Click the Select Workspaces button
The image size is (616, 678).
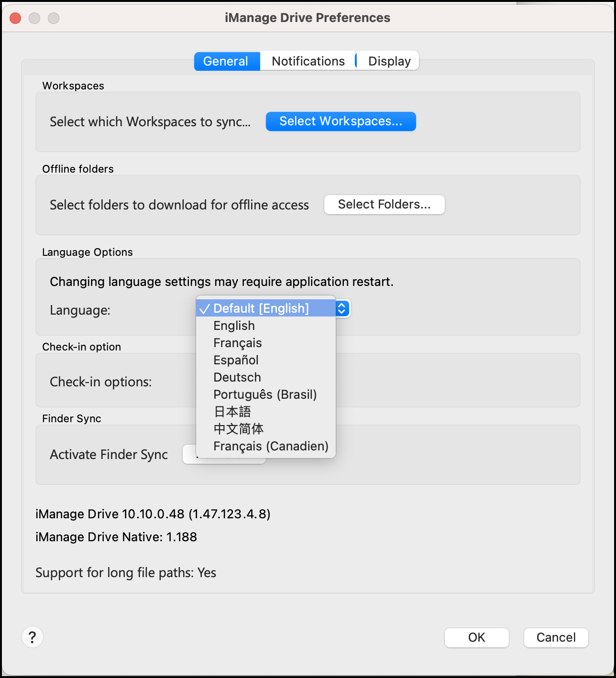coord(341,121)
